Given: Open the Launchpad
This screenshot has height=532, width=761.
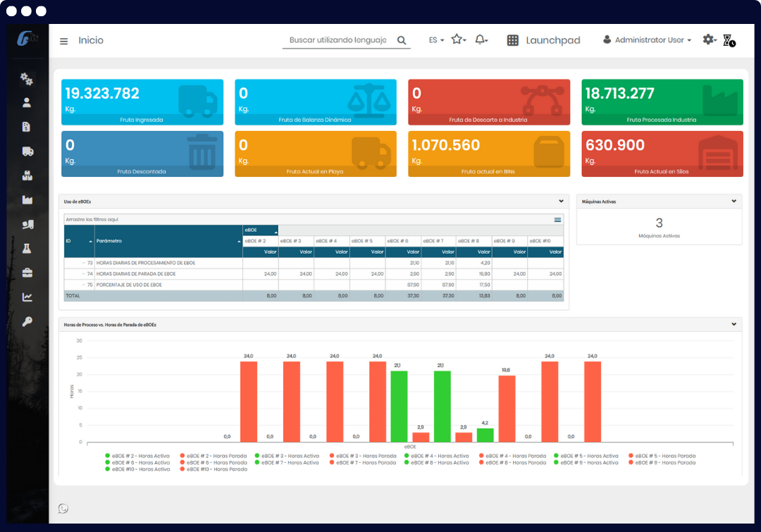Looking at the screenshot, I should click(x=543, y=40).
